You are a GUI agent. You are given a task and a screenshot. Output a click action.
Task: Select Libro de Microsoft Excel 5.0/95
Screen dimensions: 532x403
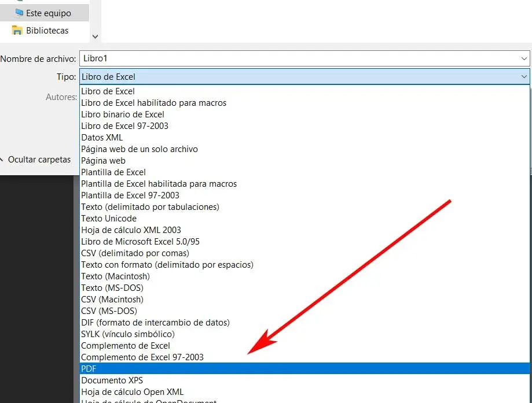304,241
